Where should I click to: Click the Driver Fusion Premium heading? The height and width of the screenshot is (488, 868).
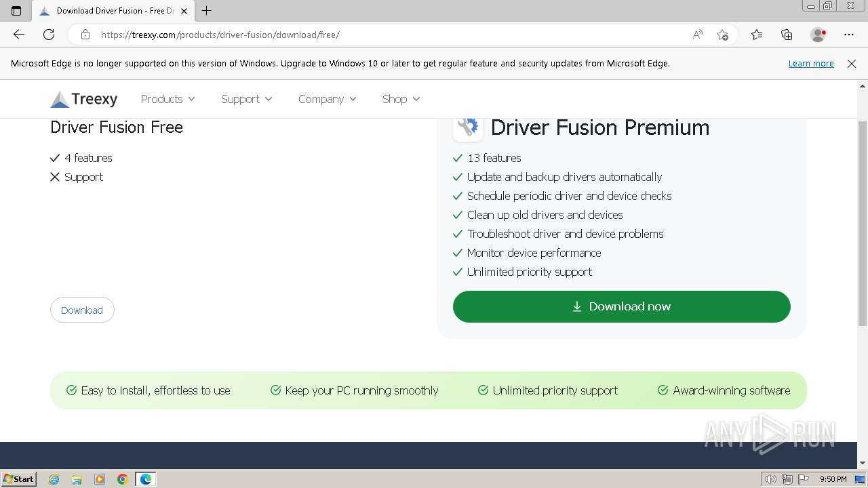click(x=600, y=127)
